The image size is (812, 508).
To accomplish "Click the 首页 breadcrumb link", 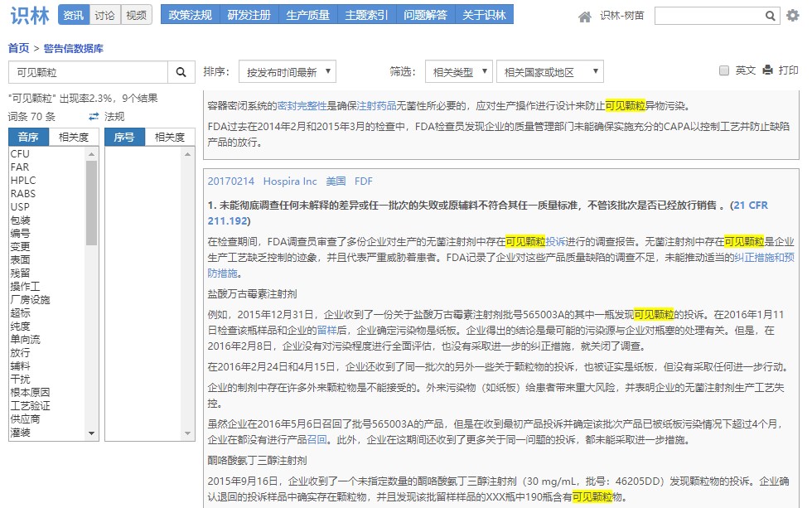I will coord(18,48).
